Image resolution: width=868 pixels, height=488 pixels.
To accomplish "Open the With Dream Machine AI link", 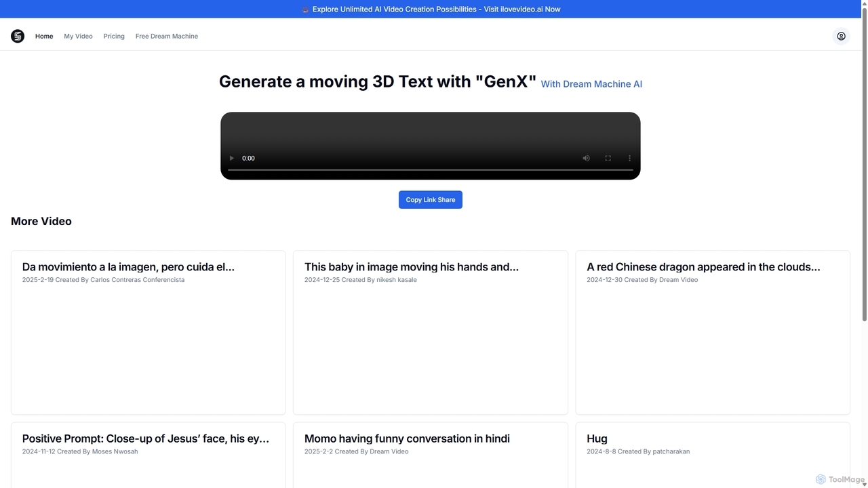I will (x=591, y=84).
